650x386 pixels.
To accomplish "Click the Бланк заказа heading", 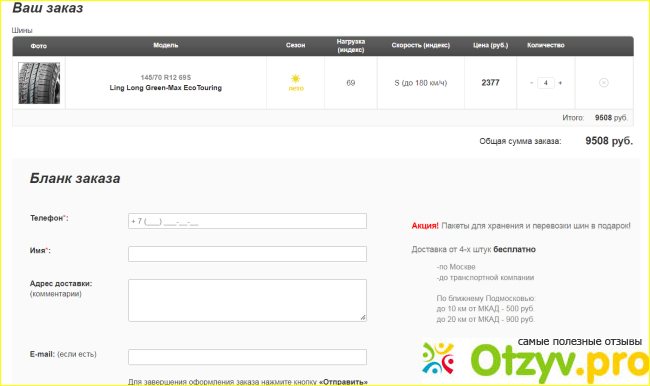I will 75,178.
